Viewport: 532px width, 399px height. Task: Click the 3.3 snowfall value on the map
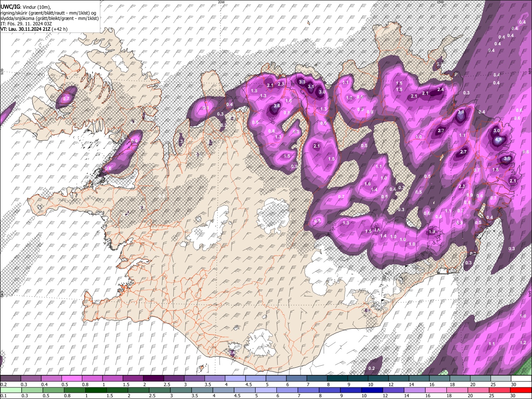[302, 82]
